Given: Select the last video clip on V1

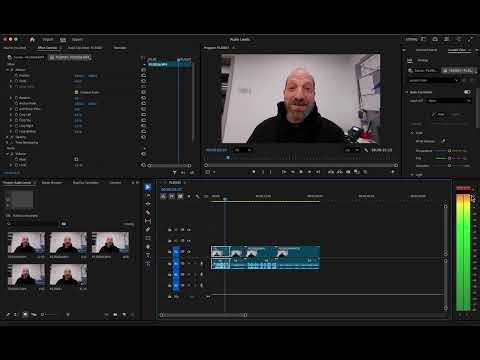Looking at the screenshot, I should (x=298, y=251).
